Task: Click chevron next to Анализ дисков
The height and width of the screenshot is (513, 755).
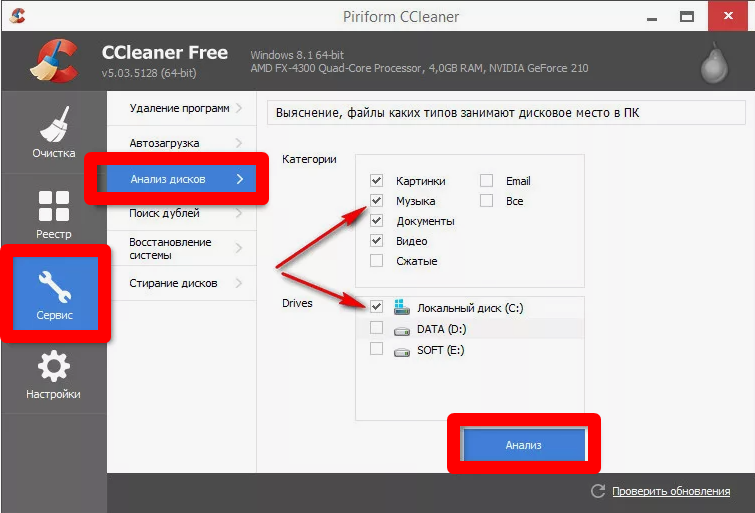Action: tap(240, 179)
